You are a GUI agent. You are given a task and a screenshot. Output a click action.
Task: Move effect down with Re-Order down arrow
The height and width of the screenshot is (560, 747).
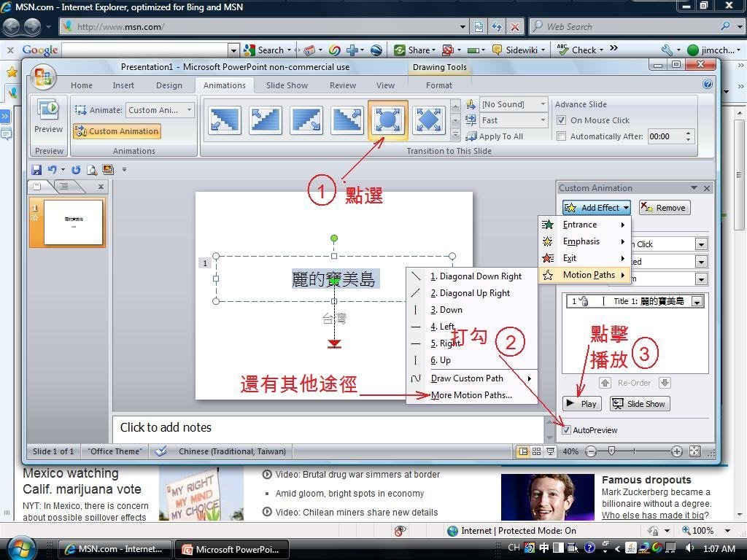665,382
